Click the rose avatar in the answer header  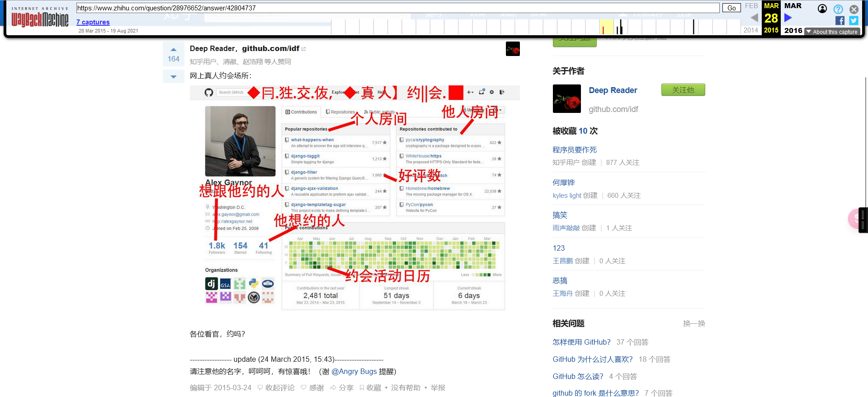[x=513, y=49]
